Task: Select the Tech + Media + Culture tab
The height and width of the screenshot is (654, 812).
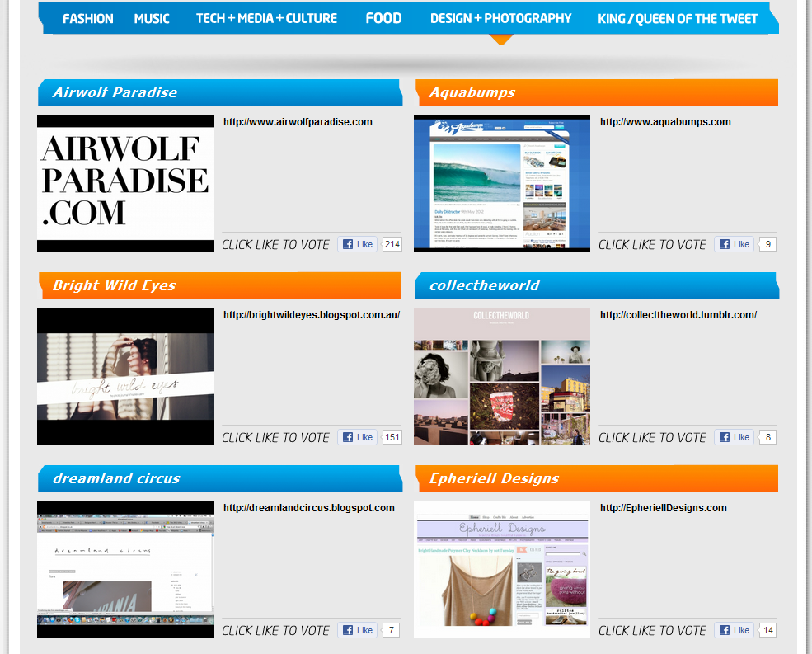Action: 267,19
